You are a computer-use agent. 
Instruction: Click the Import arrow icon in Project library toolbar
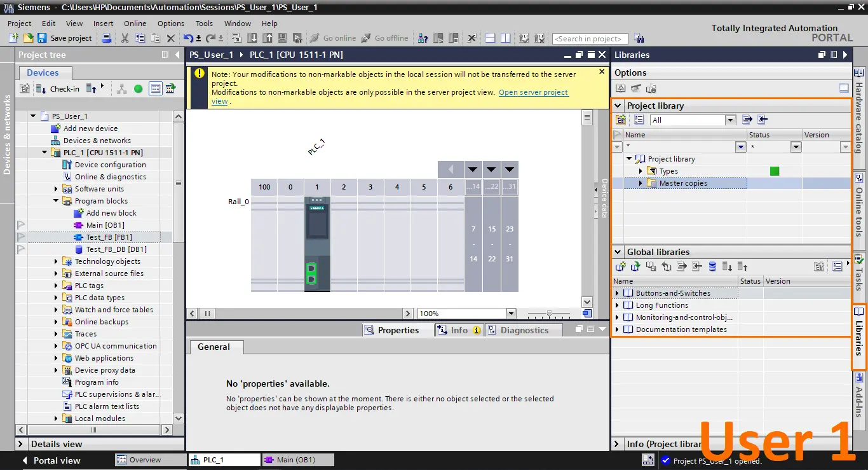(x=763, y=120)
